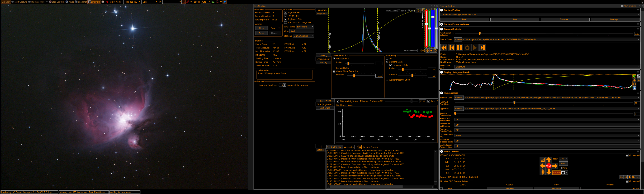Adjust the Colour Noise Reduction Strength slider

tap(354, 76)
